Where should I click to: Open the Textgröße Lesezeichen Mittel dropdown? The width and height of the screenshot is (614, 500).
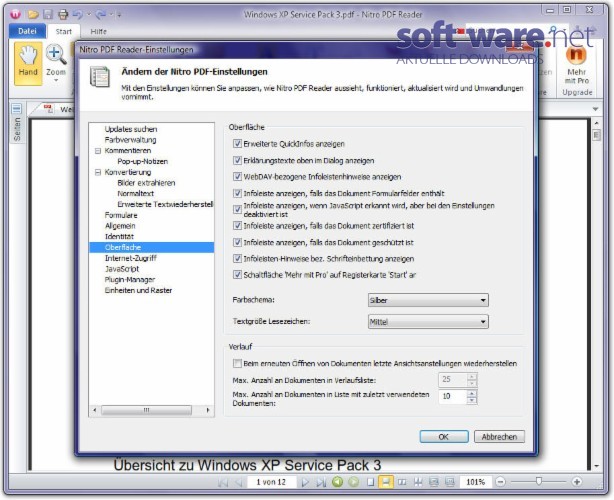[x=428, y=322]
